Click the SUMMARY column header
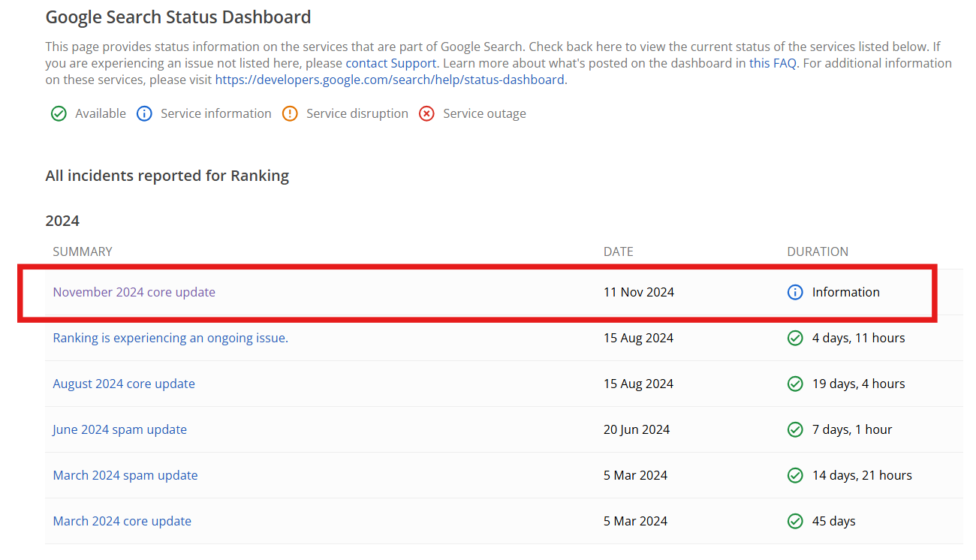976x560 pixels. coord(83,251)
